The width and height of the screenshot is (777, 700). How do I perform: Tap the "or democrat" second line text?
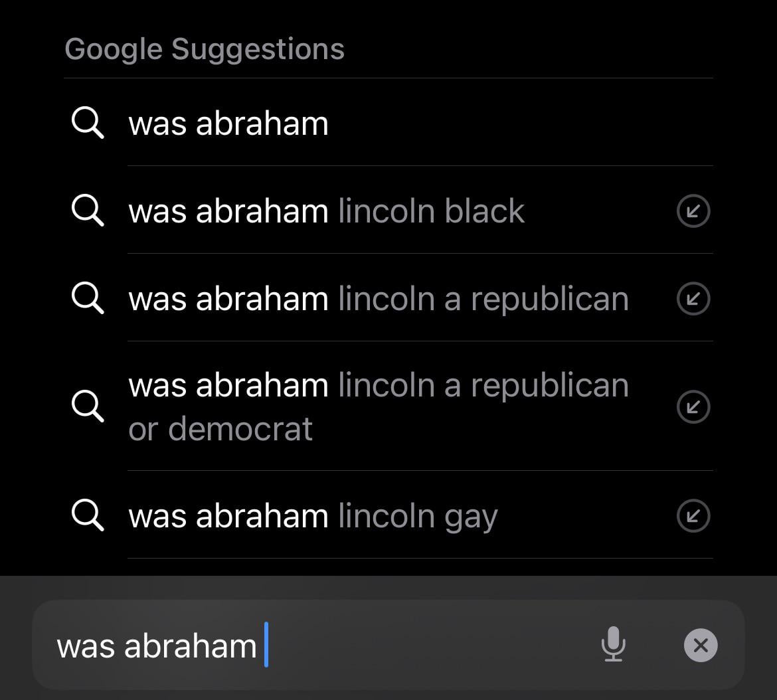220,429
